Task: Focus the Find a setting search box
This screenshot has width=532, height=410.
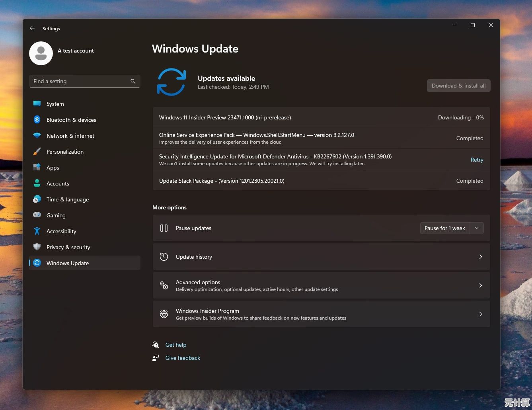Action: [80, 81]
